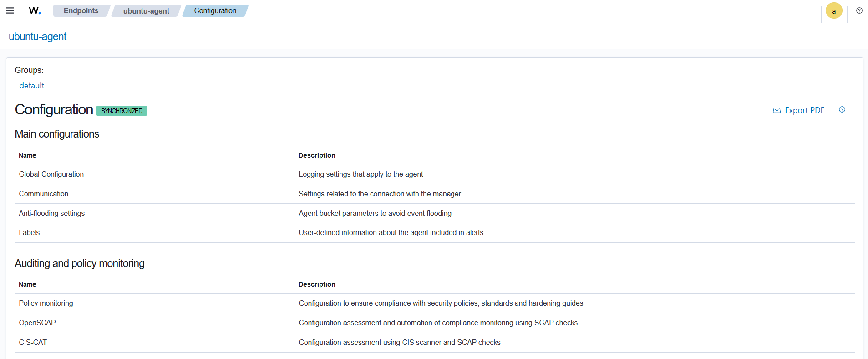Go to Endpoints breadcrumb

(x=81, y=11)
